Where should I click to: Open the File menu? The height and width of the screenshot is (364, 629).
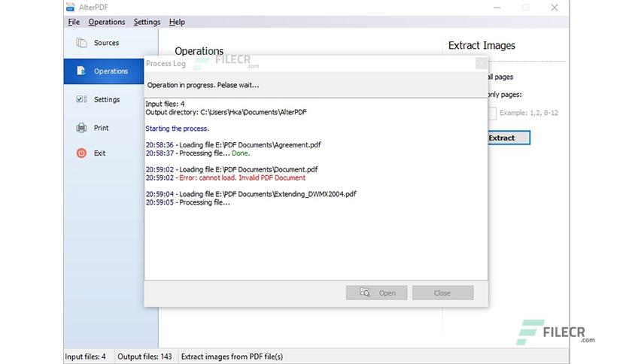[x=74, y=22]
